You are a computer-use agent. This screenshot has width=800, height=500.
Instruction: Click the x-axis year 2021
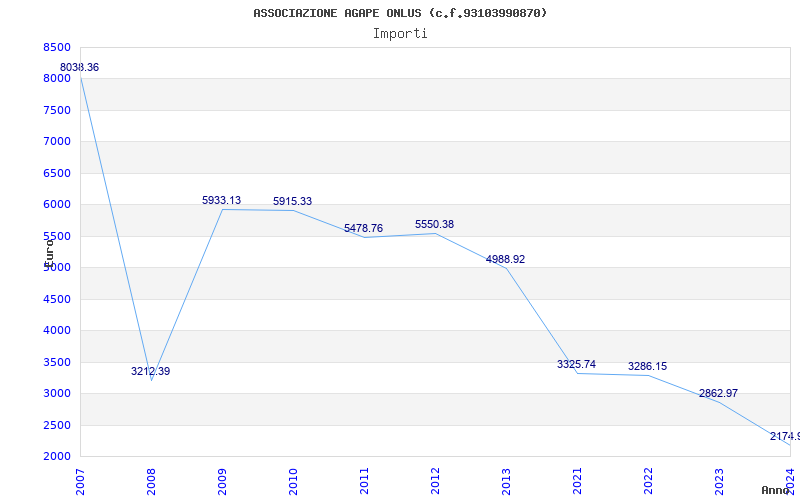click(x=577, y=482)
